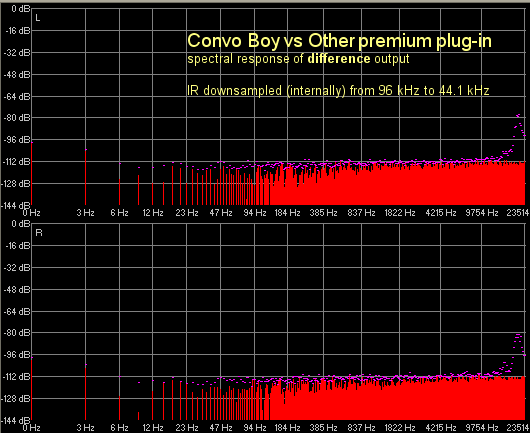Select the L channel label
The height and width of the screenshot is (433, 530).
38,18
